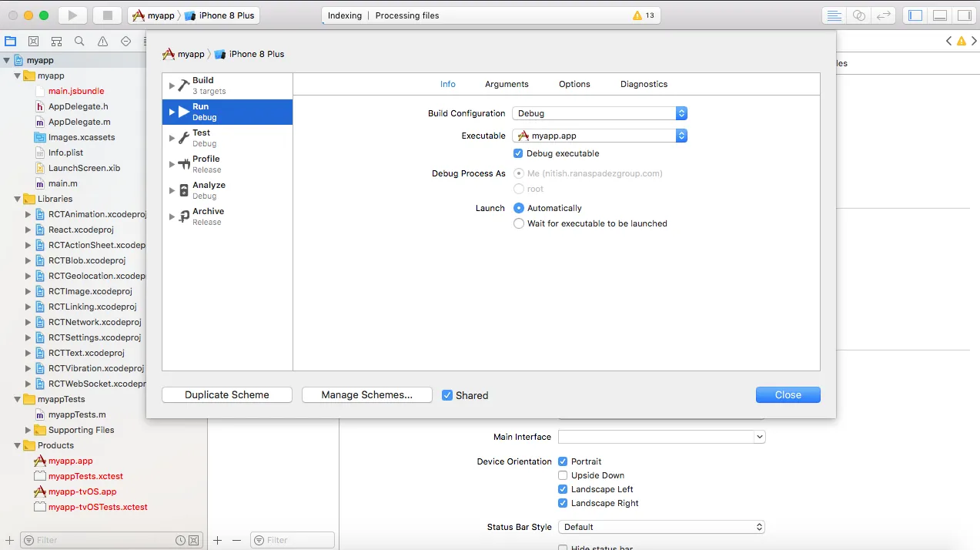
Task: Go to next issue with right chevron
Action: click(x=974, y=42)
